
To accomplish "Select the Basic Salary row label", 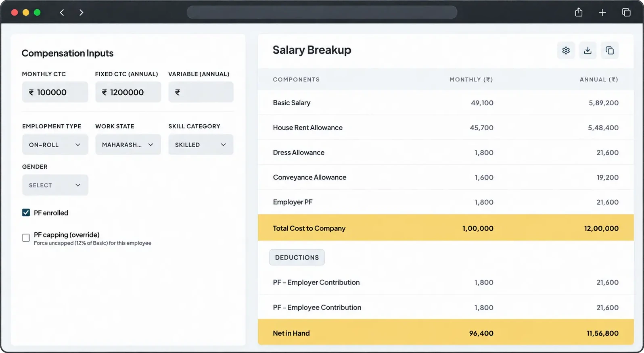I will (x=291, y=103).
